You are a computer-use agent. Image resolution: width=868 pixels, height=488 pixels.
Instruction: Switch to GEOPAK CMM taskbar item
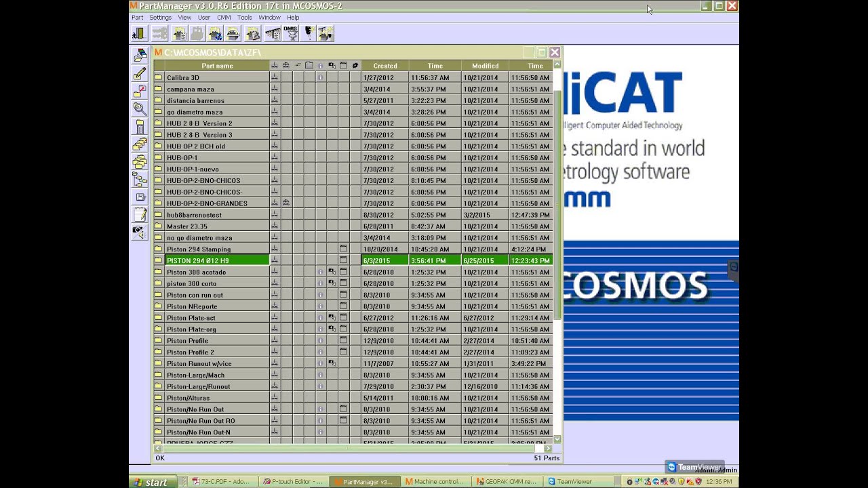507,482
